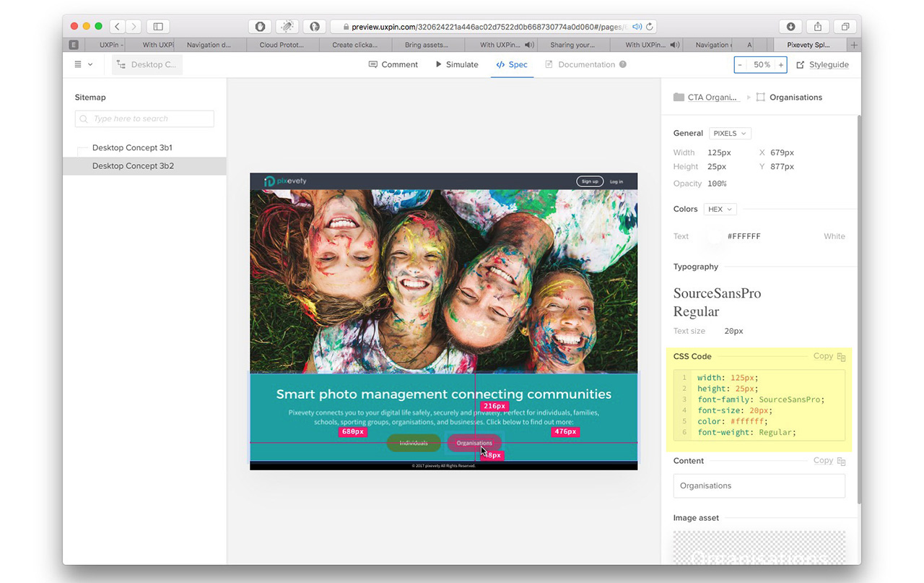
Task: Copy the CSS code
Action: pos(829,356)
